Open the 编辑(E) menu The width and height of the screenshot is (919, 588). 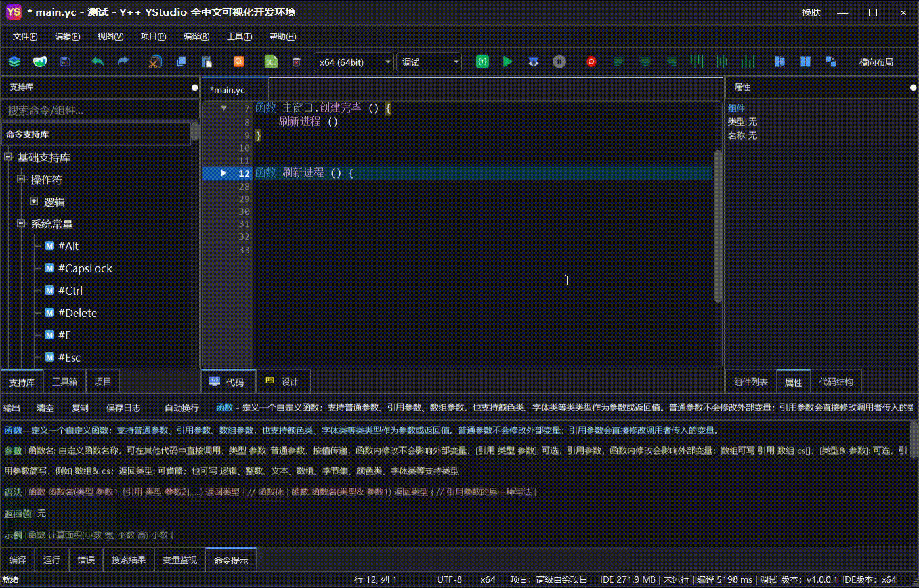coord(68,37)
